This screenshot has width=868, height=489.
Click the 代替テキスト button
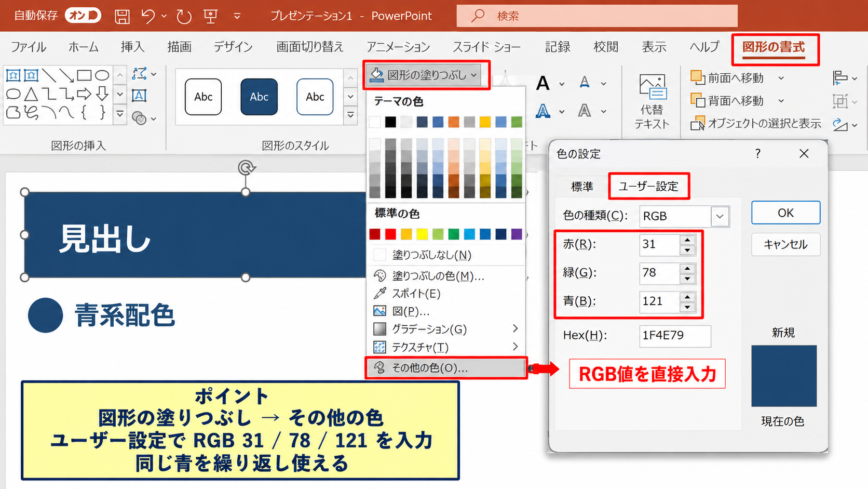click(652, 101)
